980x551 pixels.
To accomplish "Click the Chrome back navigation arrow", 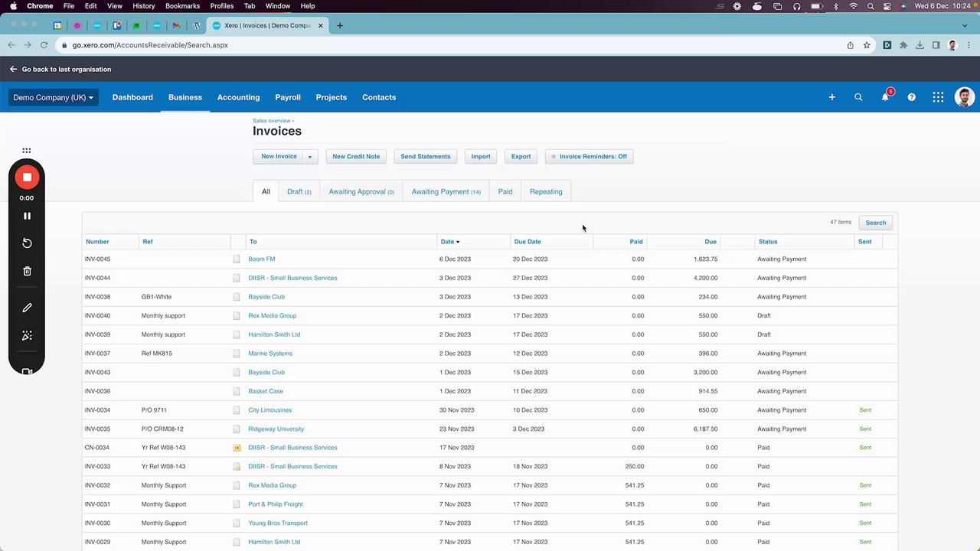I will click(x=11, y=45).
